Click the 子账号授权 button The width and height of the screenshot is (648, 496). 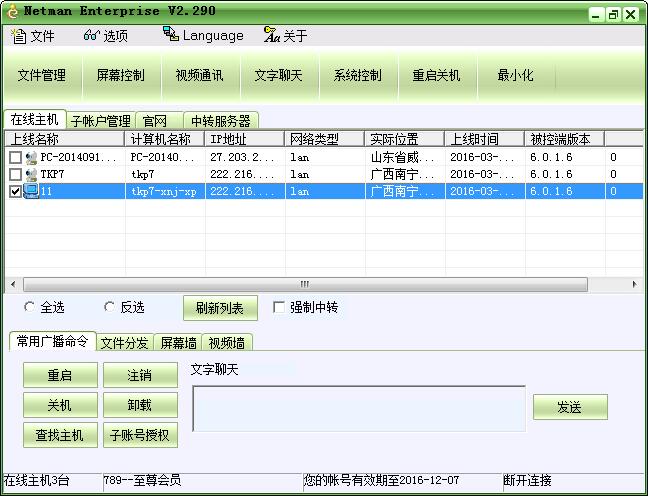point(141,435)
